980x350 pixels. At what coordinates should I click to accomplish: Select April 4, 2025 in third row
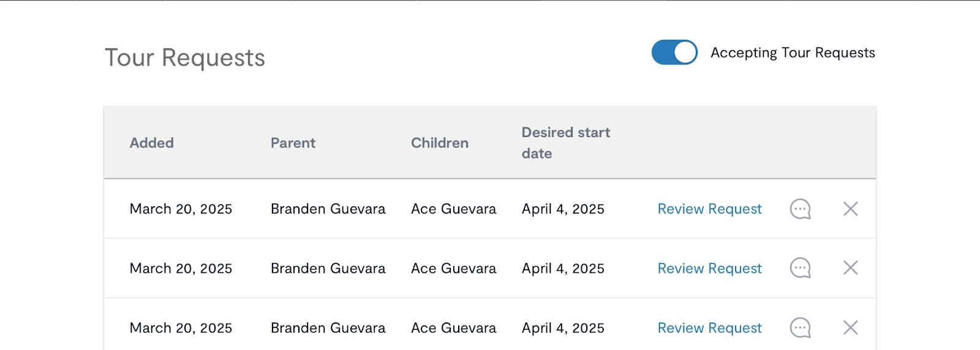(563, 328)
